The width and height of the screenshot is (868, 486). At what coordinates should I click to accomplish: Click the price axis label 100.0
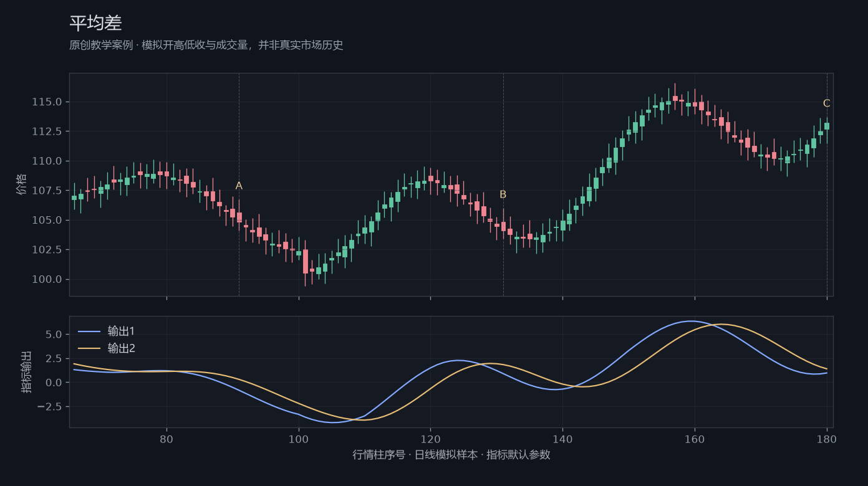click(47, 279)
